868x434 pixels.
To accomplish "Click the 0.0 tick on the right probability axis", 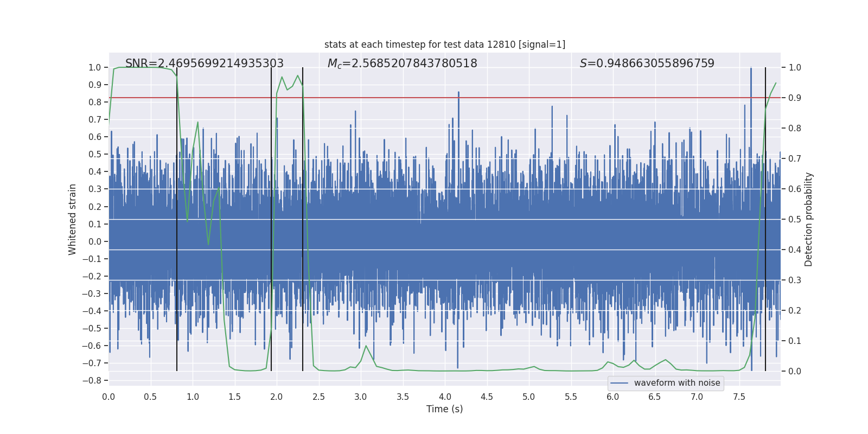I will (x=795, y=372).
